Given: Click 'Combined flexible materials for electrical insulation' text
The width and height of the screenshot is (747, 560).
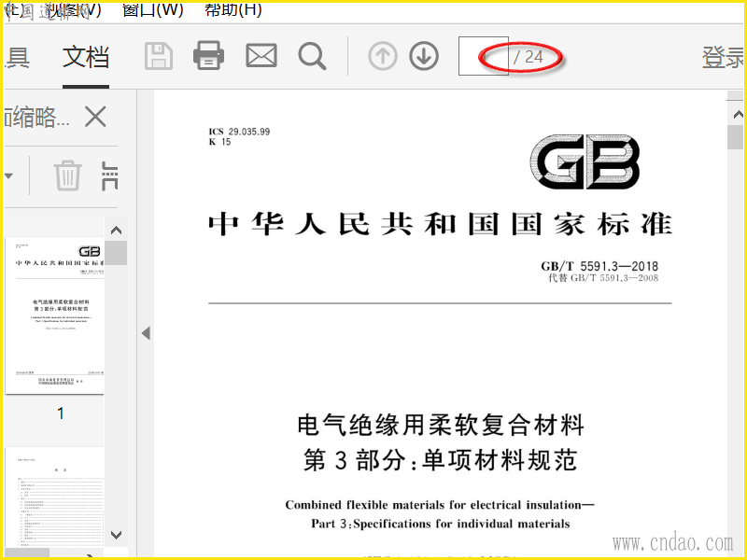Looking at the screenshot, I should tap(439, 505).
